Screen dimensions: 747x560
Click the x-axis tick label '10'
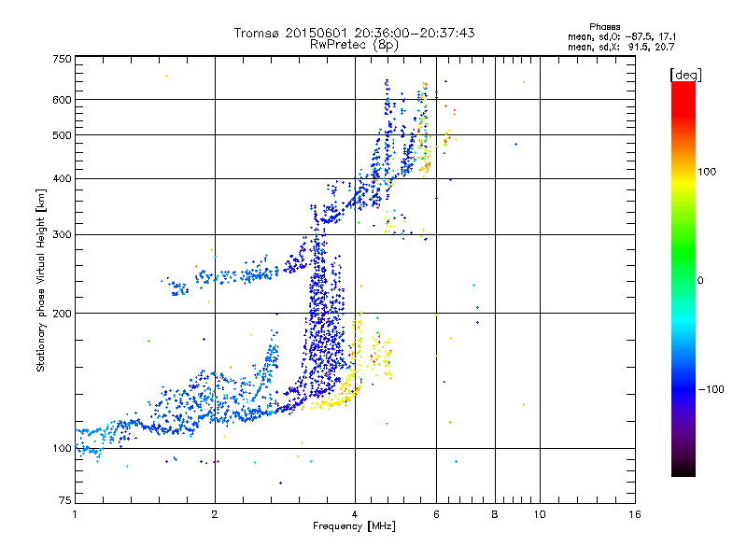point(540,514)
